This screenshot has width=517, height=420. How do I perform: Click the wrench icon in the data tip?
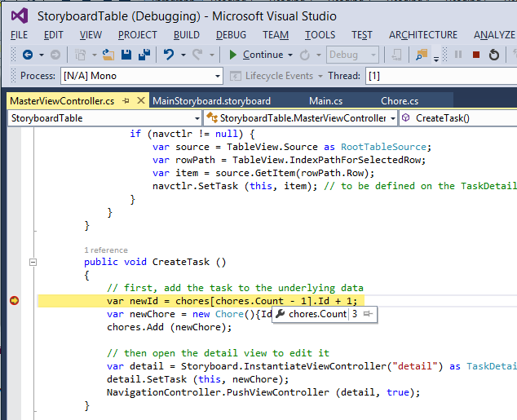(280, 313)
